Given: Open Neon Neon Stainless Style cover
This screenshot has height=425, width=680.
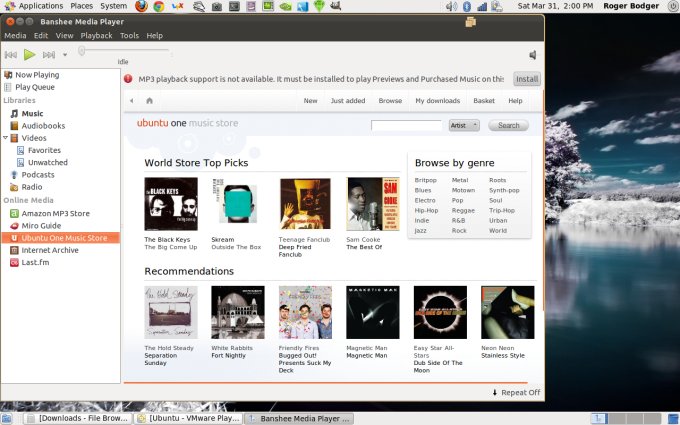Looking at the screenshot, I should (x=508, y=312).
